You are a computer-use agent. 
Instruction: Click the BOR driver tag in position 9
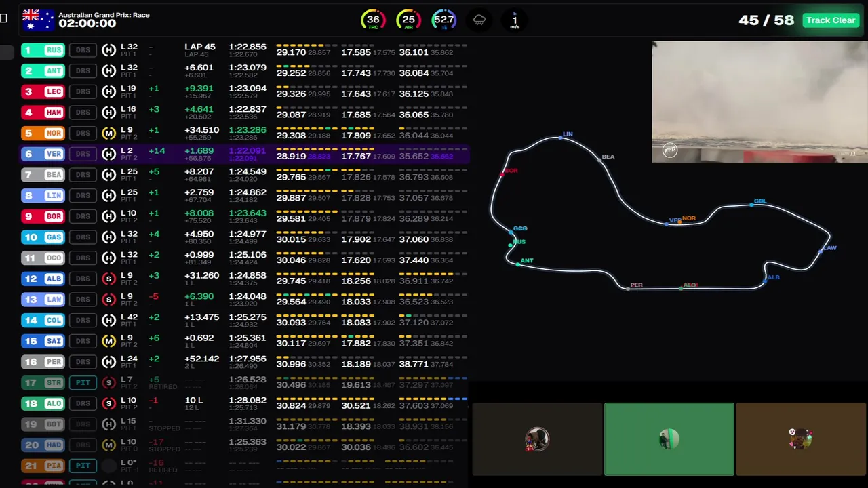pyautogui.click(x=43, y=216)
